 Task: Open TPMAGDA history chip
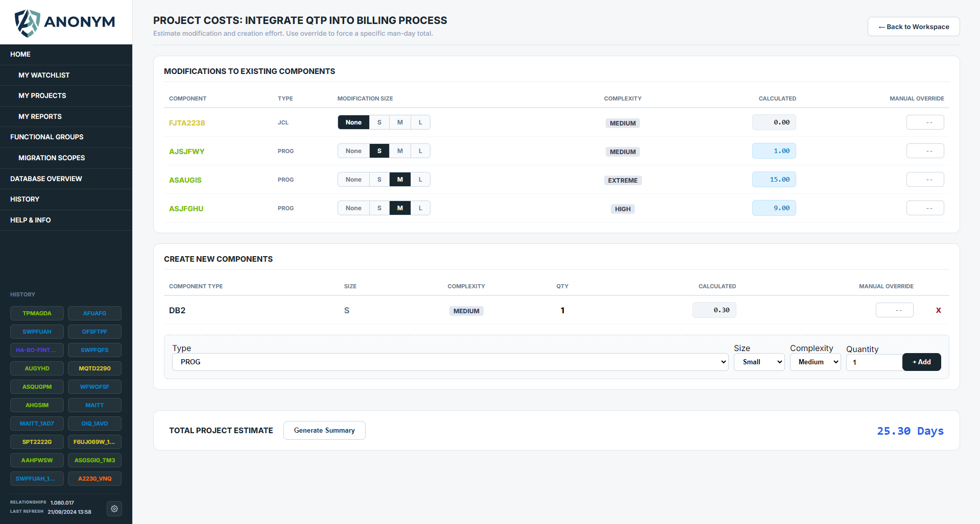click(x=37, y=313)
